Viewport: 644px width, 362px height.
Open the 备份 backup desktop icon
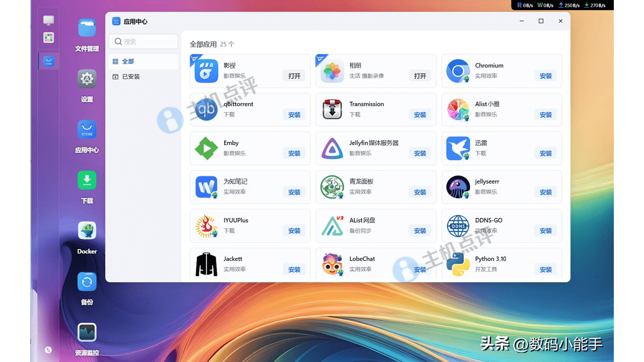point(87,282)
